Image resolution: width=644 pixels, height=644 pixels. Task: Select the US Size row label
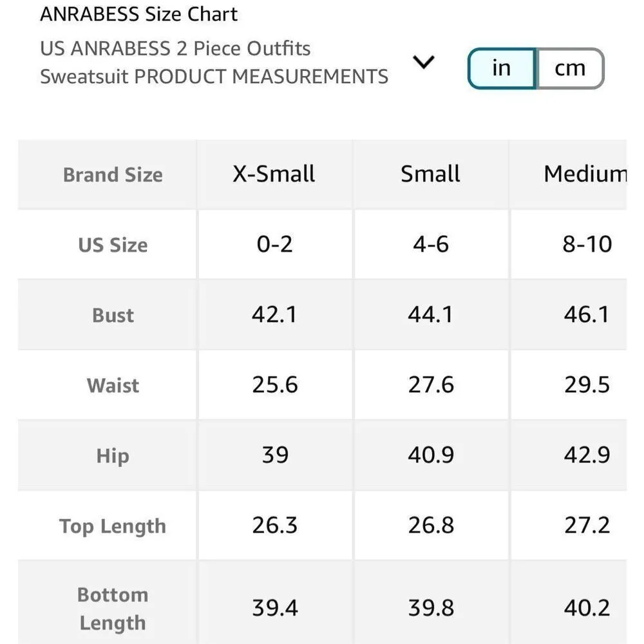(113, 245)
